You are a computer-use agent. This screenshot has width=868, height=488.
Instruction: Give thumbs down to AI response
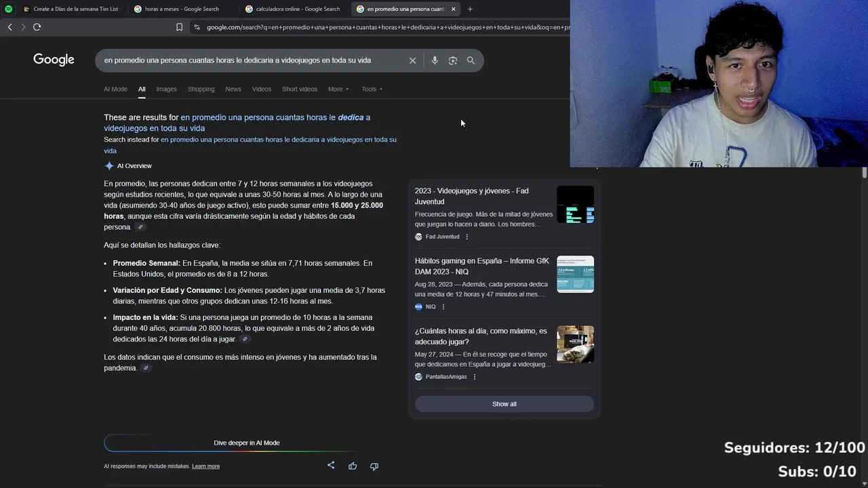tap(374, 466)
